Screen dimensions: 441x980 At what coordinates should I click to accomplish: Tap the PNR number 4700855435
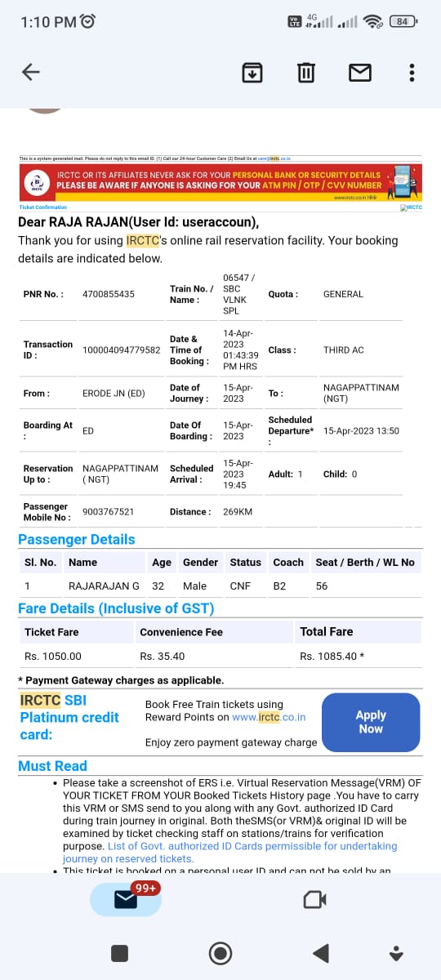pos(109,294)
